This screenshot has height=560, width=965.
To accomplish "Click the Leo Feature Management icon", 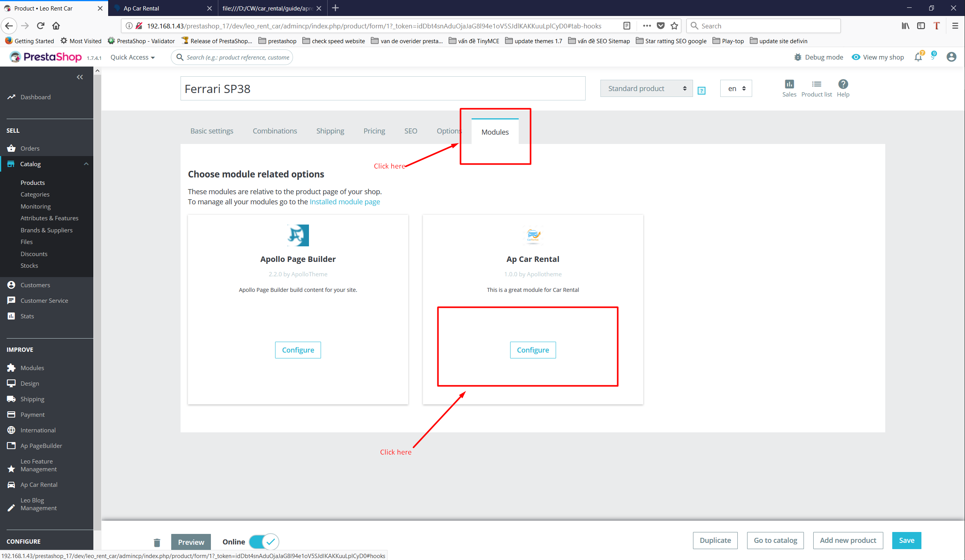I will pos(11,466).
